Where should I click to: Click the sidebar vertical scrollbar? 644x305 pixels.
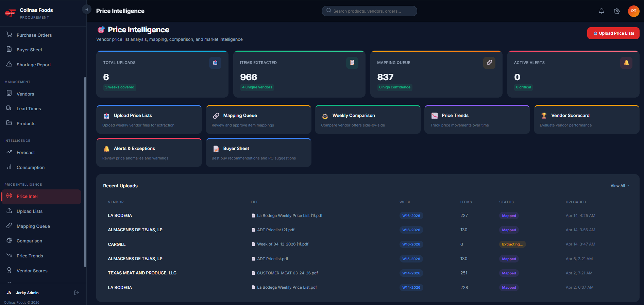(x=85, y=172)
